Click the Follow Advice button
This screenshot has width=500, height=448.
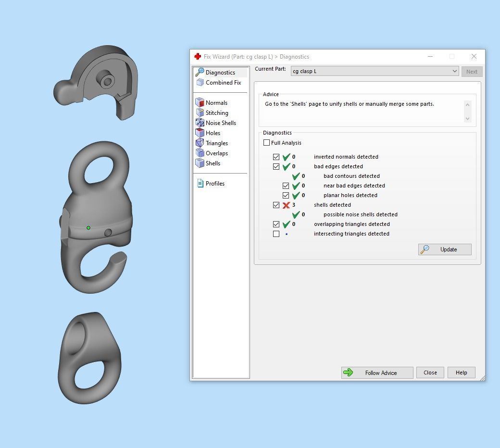point(377,373)
